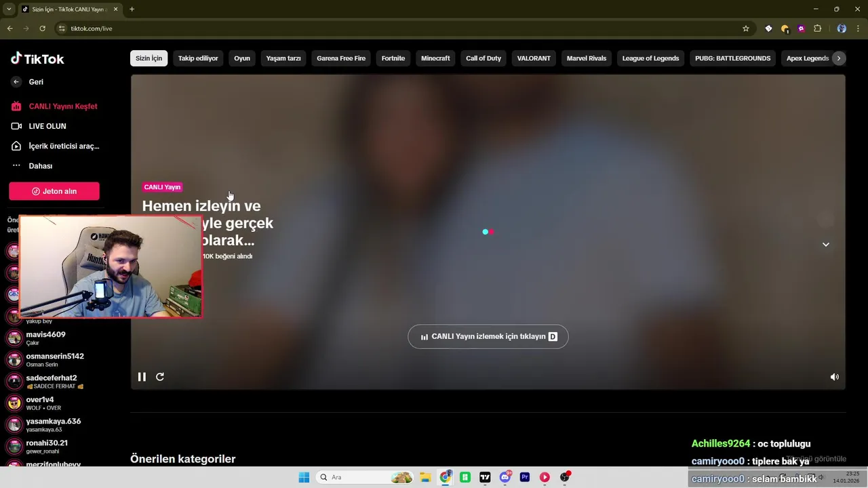The height and width of the screenshot is (488, 868).
Task: Open Chrome from the taskbar
Action: (x=445, y=477)
